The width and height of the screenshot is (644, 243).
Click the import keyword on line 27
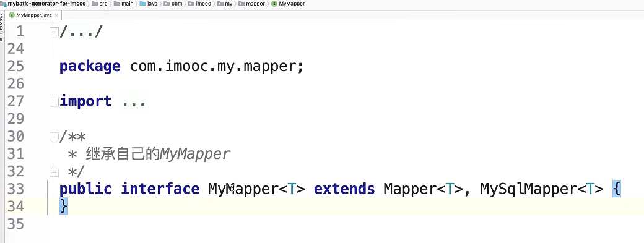85,101
